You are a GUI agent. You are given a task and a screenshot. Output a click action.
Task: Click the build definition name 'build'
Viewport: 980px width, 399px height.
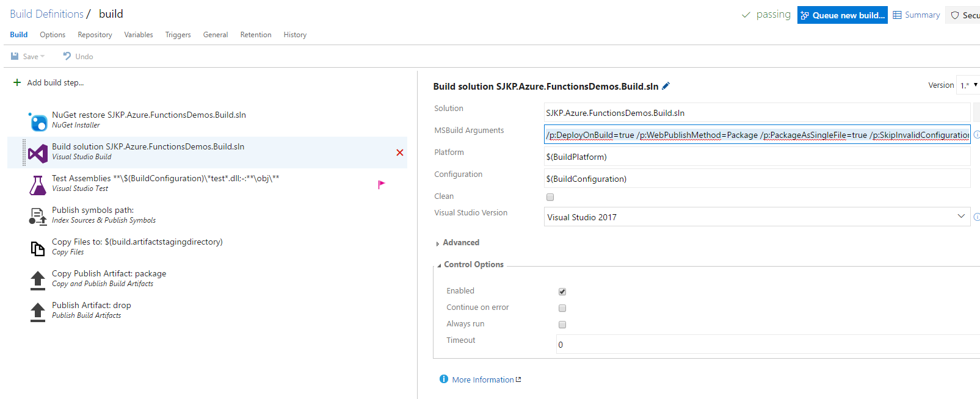click(111, 14)
